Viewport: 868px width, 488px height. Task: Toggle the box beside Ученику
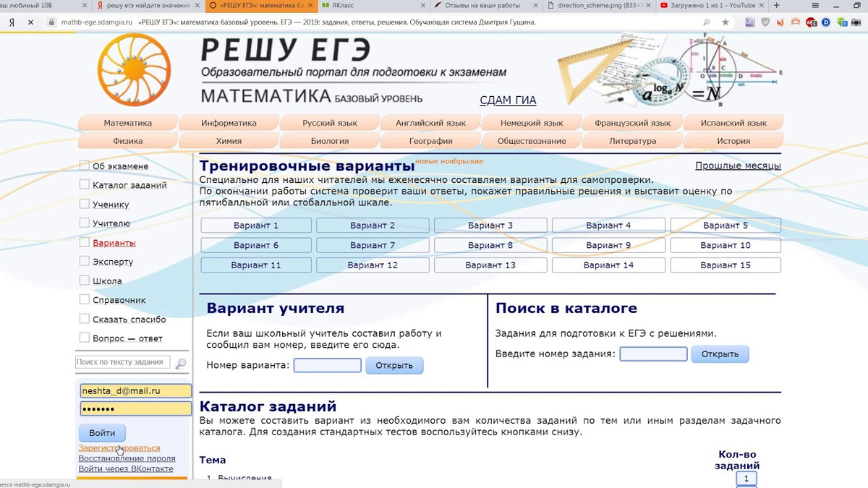(85, 204)
